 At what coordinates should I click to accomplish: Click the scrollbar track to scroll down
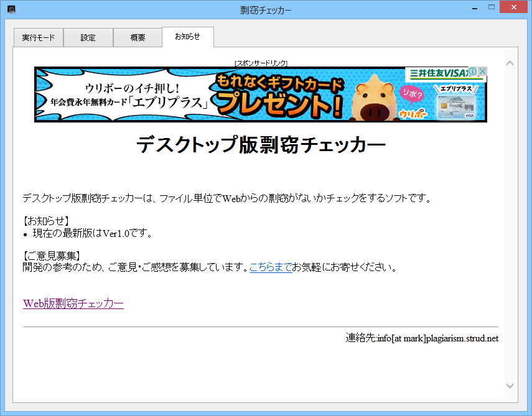(x=510, y=249)
